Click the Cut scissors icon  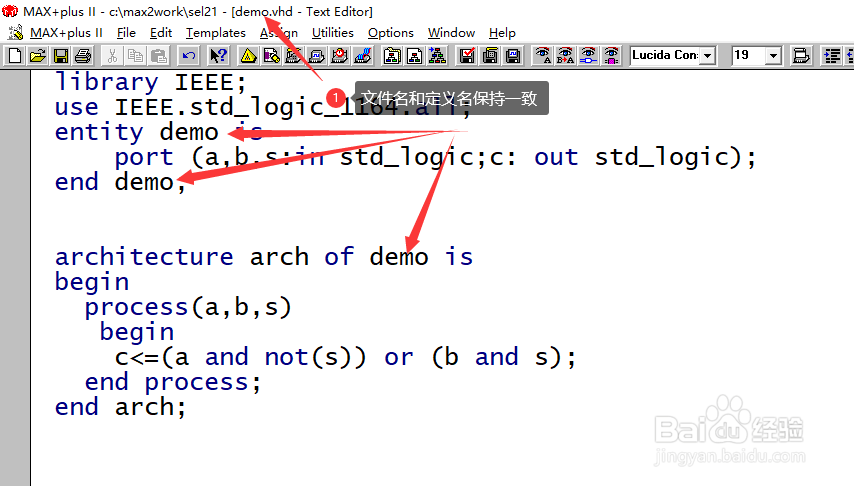pyautogui.click(x=112, y=56)
